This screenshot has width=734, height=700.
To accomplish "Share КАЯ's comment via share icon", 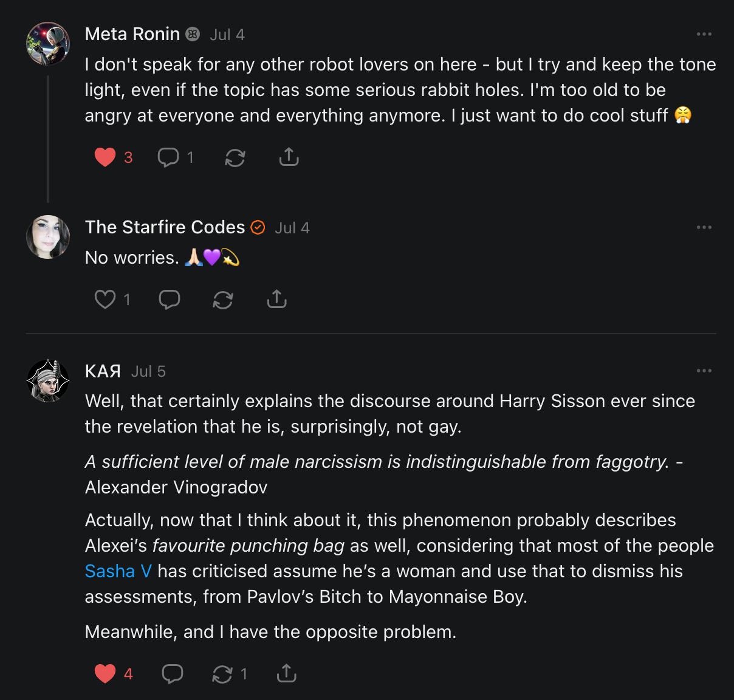I will tap(286, 673).
